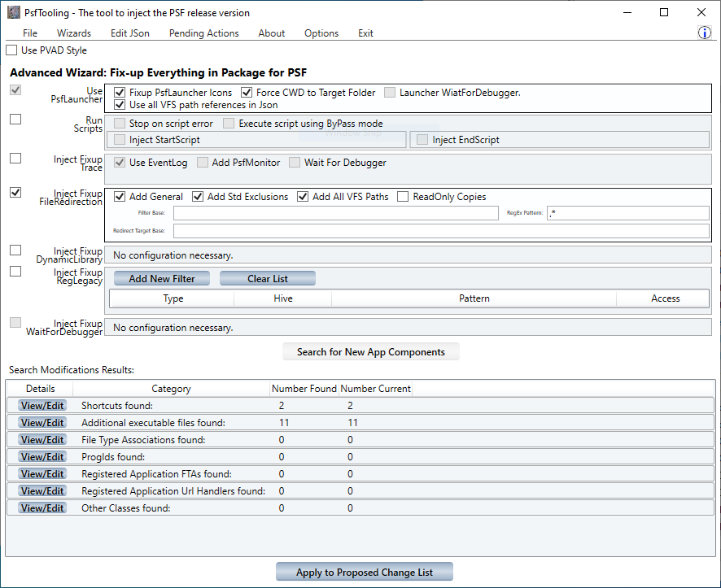Toggle the Add Std Exclusions checkbox
Screen dimensions: 721x588
click(x=198, y=197)
